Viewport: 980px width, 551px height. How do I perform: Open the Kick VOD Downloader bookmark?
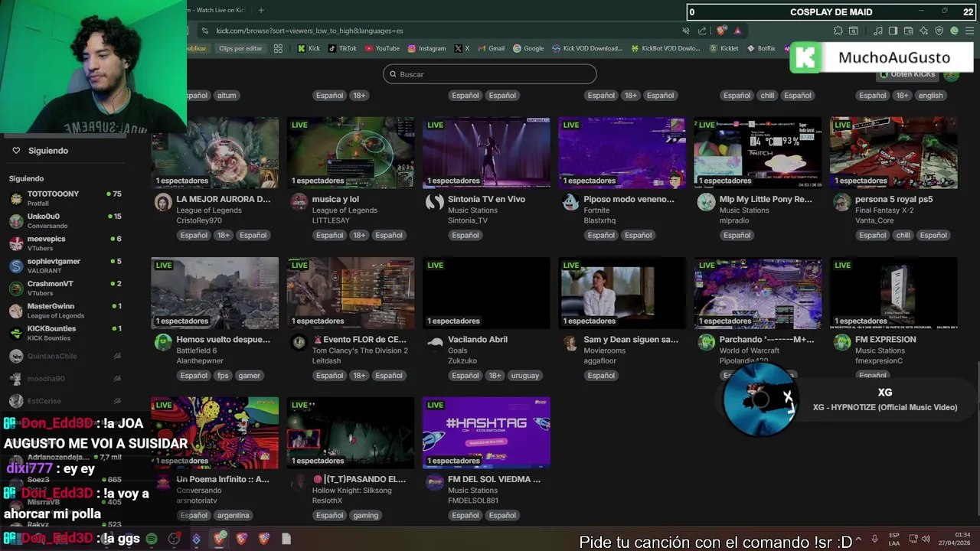pos(587,48)
